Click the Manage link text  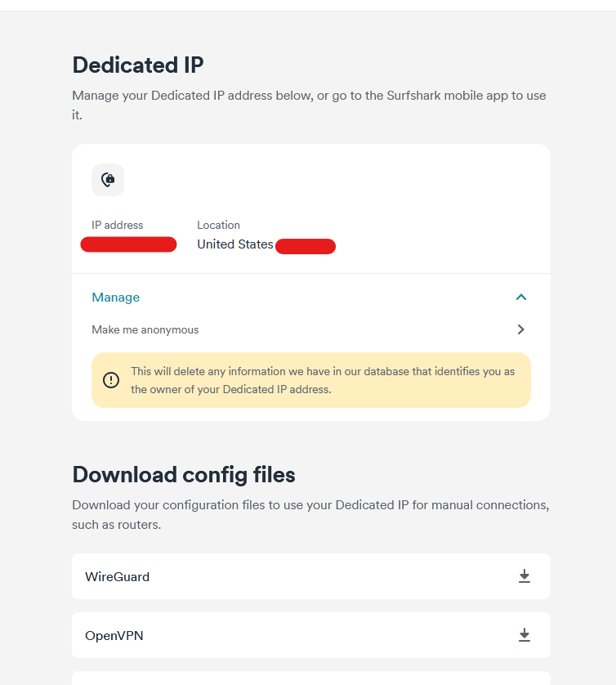[116, 298]
